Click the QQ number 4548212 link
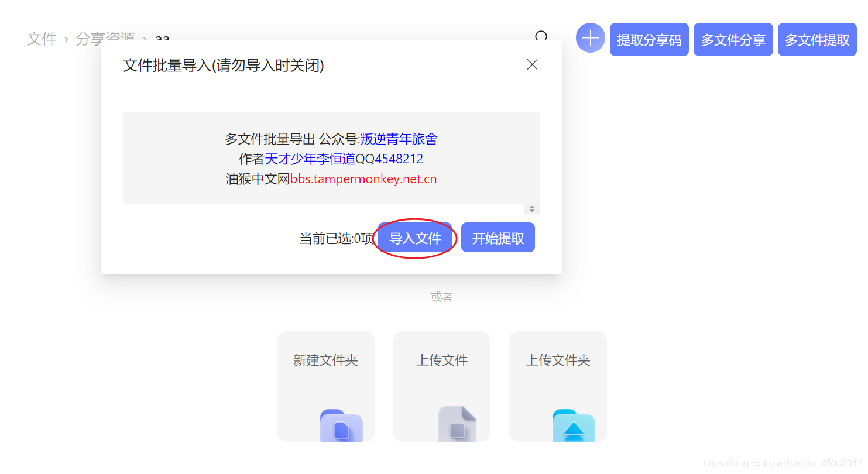The image size is (868, 474). coord(399,159)
